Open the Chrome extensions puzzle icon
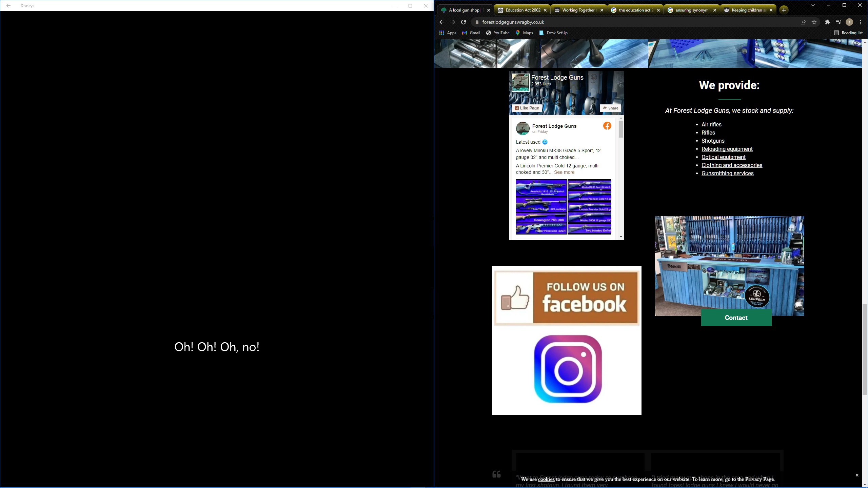The image size is (868, 488). pyautogui.click(x=828, y=22)
